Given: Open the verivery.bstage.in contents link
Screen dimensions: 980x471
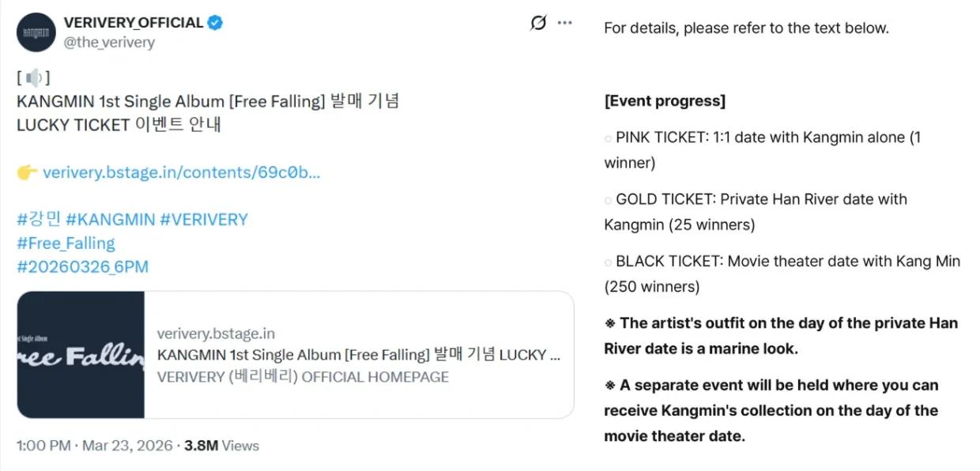Looking at the screenshot, I should [181, 172].
